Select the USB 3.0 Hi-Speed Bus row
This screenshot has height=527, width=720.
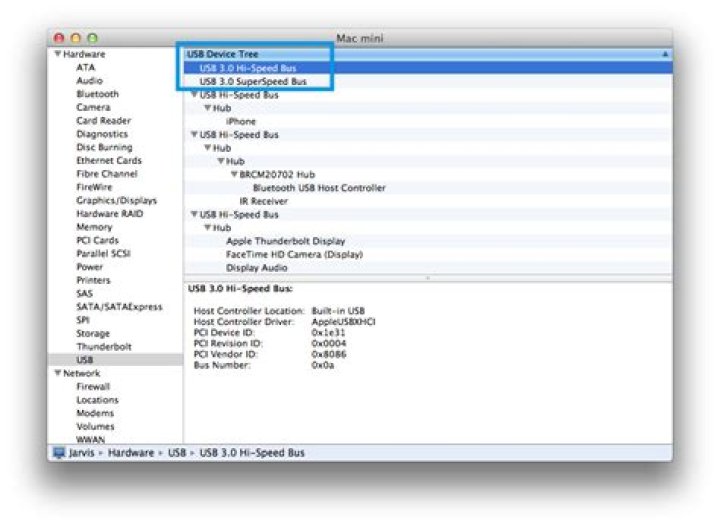click(428, 68)
